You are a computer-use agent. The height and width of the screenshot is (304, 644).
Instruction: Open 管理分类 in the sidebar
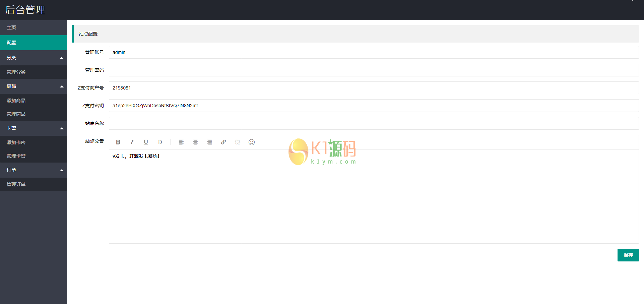[x=34, y=72]
